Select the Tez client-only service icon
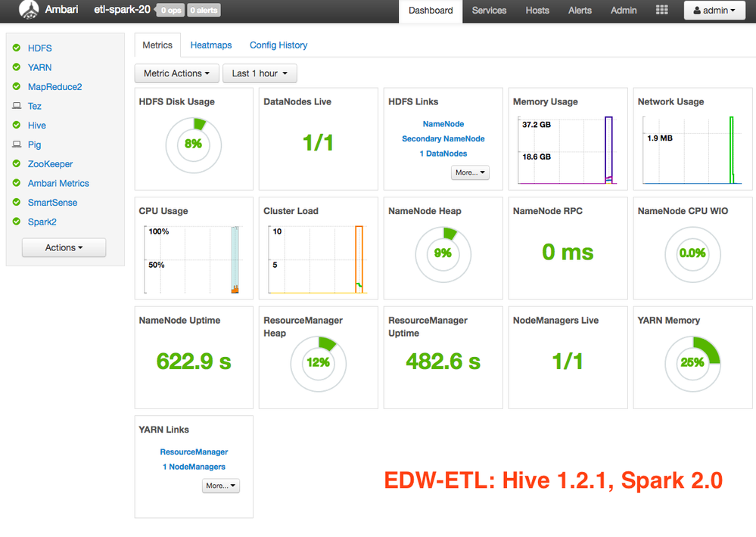The height and width of the screenshot is (537, 756). pos(18,106)
